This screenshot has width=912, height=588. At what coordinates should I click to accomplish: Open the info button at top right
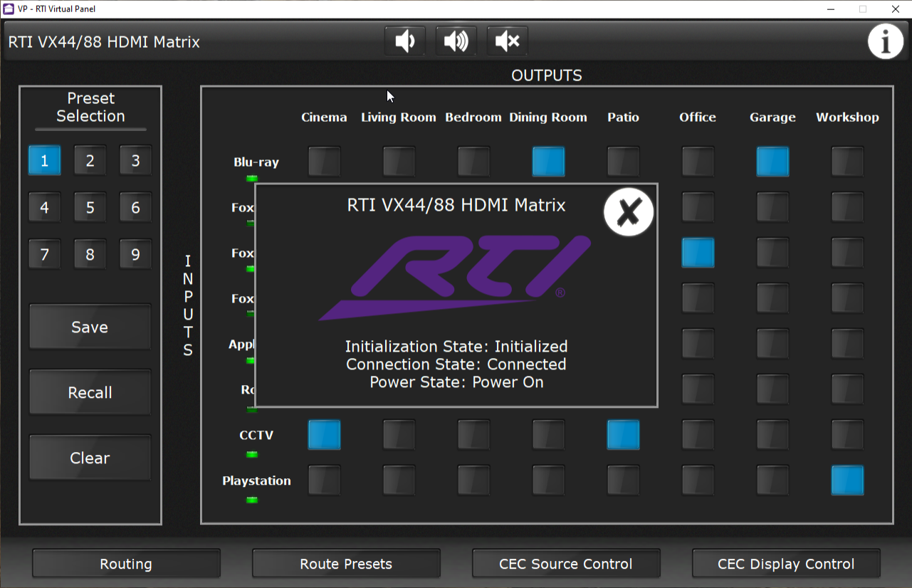(x=886, y=42)
